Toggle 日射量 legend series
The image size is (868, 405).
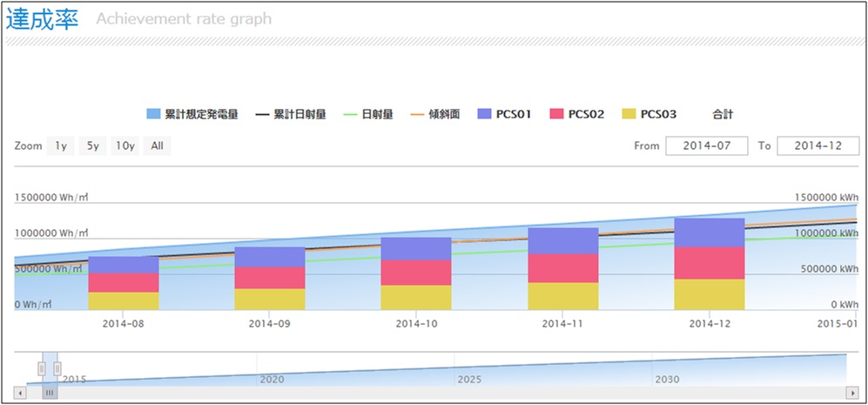tap(368, 114)
